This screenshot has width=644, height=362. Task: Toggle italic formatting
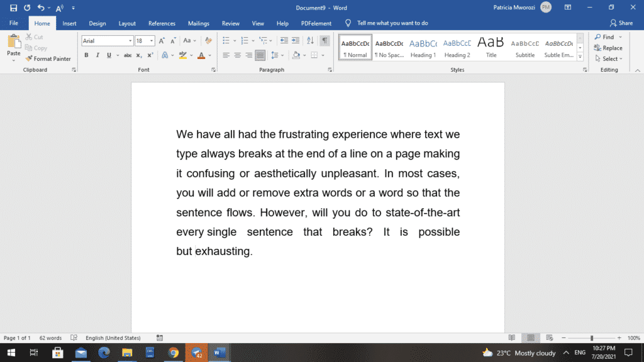(x=97, y=55)
